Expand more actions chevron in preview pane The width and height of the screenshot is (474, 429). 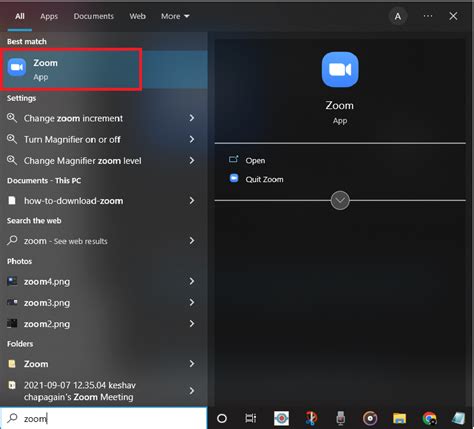[x=340, y=200]
